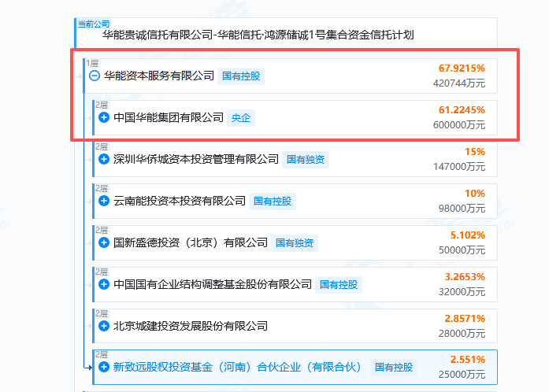
Task: Click the 25000万元 amount
Action: coord(462,375)
